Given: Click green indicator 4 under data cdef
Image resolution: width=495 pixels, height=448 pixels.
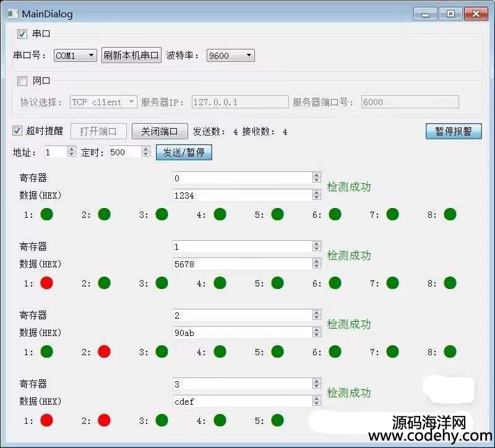Looking at the screenshot, I should pyautogui.click(x=220, y=421).
